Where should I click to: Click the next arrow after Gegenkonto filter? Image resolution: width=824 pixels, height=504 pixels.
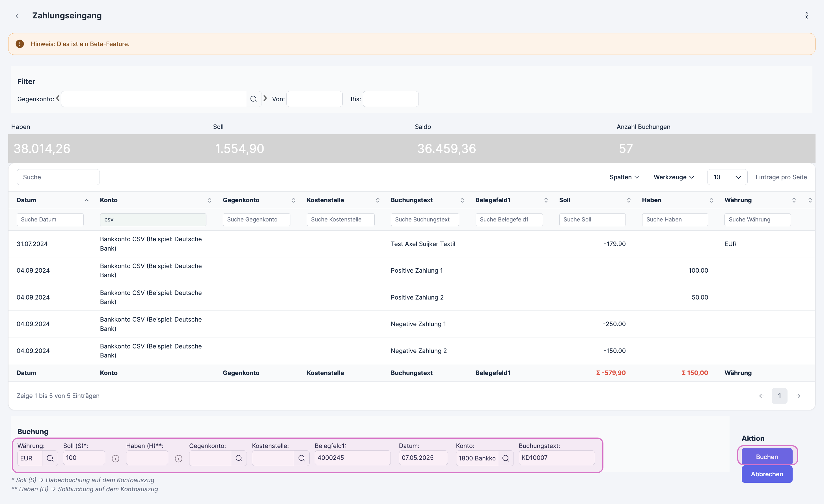coord(265,98)
